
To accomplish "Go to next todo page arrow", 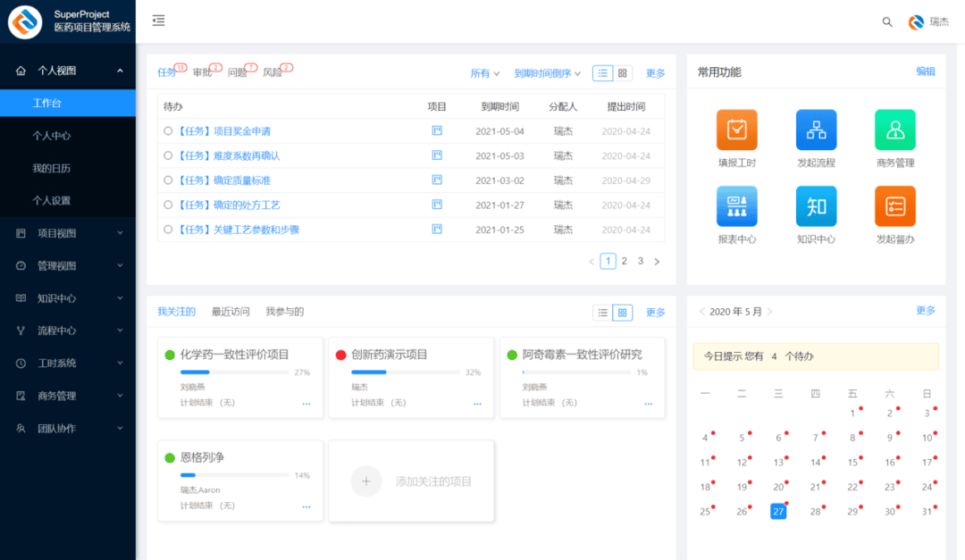I will (x=657, y=262).
